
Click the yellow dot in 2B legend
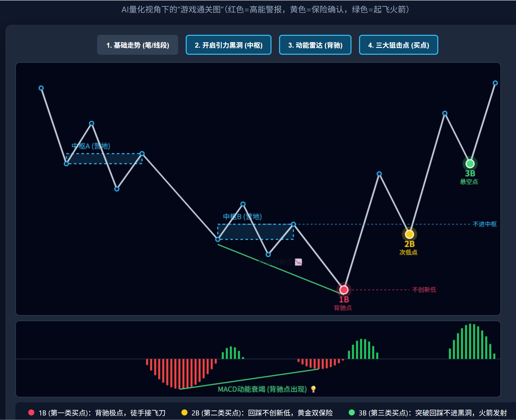tap(184, 412)
